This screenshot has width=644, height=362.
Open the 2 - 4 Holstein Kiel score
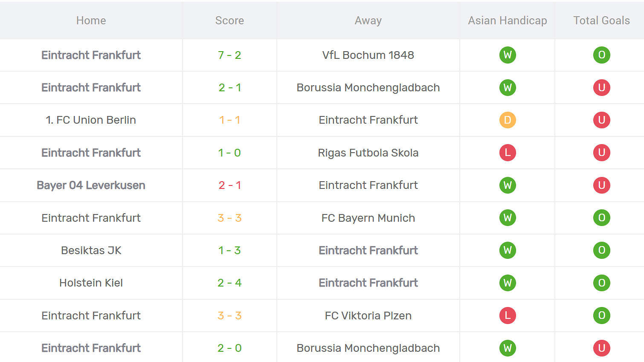(229, 283)
